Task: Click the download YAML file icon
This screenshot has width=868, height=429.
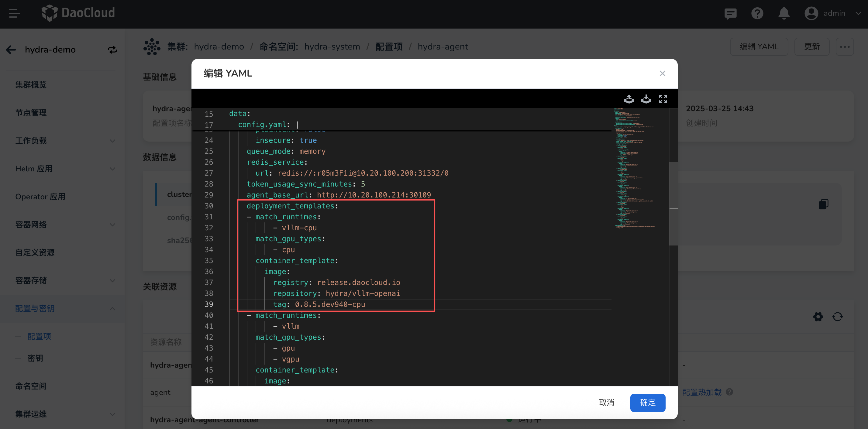Action: 646,99
